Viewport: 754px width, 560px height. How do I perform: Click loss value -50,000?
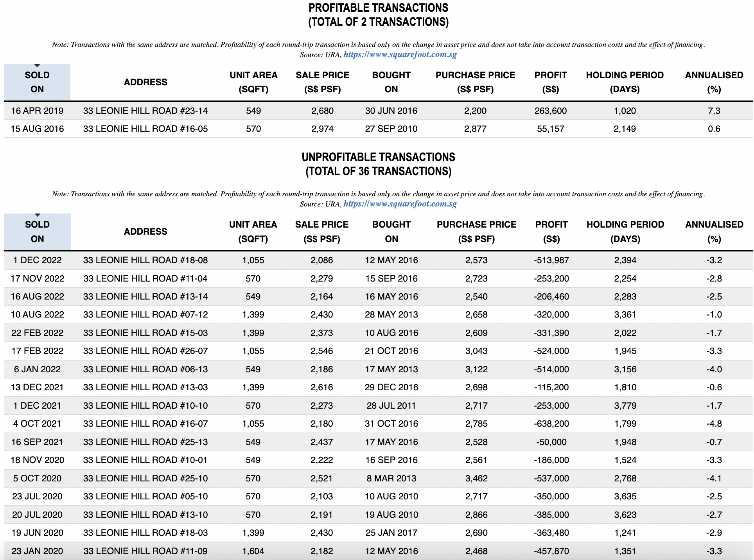[551, 442]
